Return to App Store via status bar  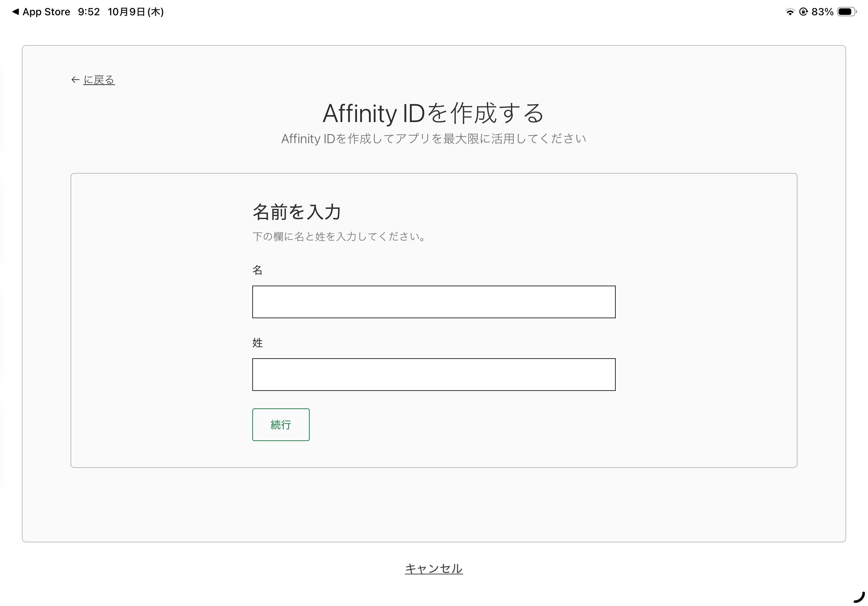(46, 12)
